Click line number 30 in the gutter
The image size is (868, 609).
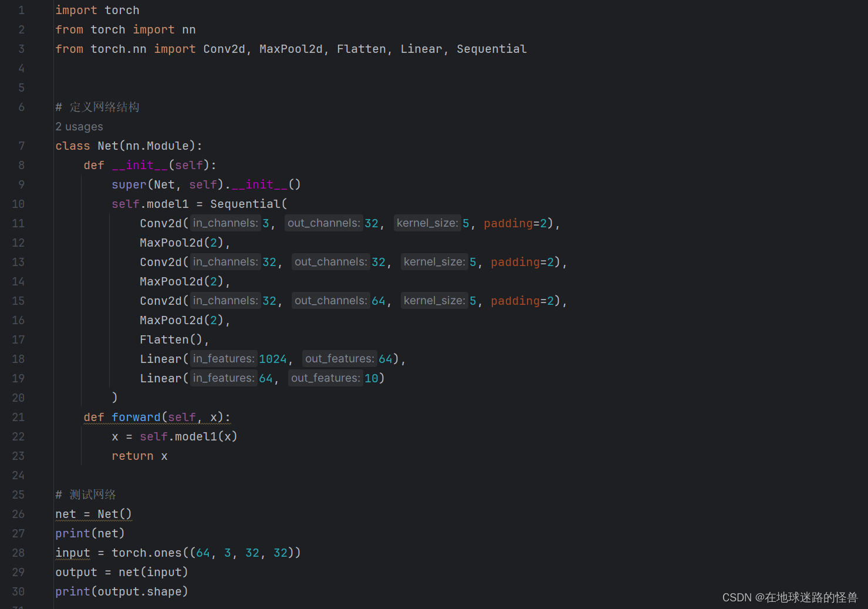click(x=18, y=591)
